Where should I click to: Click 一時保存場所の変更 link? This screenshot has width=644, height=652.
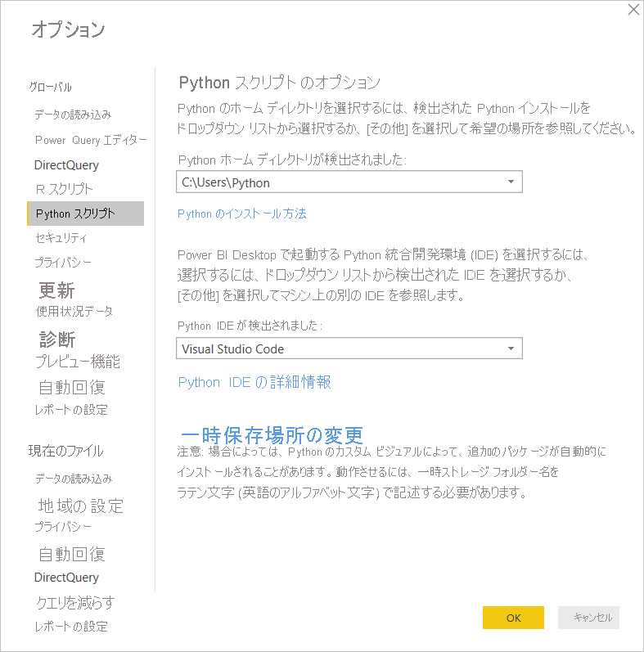[272, 435]
